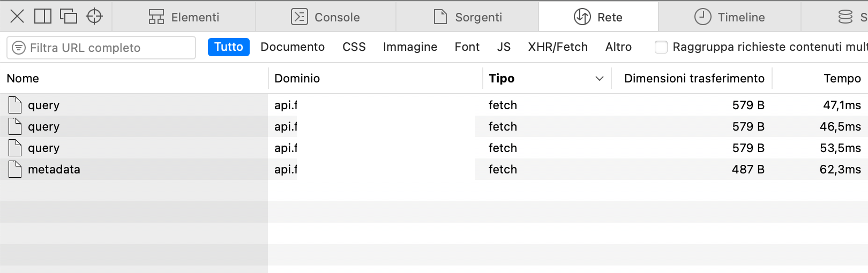This screenshot has height=273, width=868.
Task: Enable Raggruppa richieste contenuti checkbox
Action: pyautogui.click(x=661, y=47)
